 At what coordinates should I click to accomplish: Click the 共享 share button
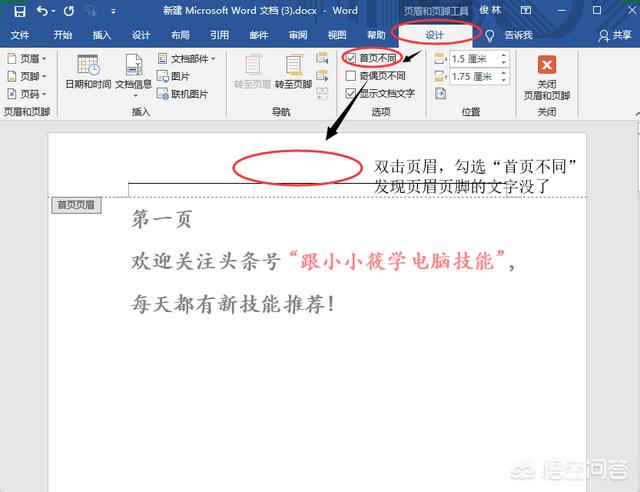pyautogui.click(x=615, y=36)
